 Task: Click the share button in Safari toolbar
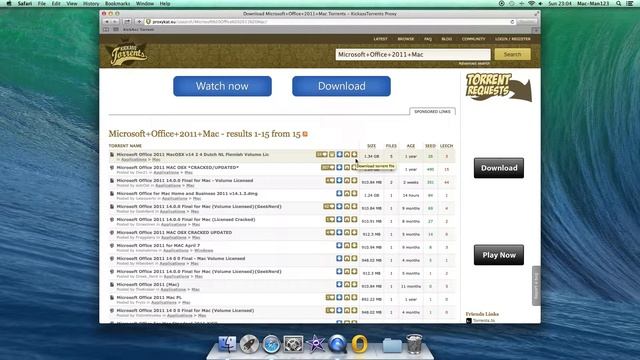[127, 22]
